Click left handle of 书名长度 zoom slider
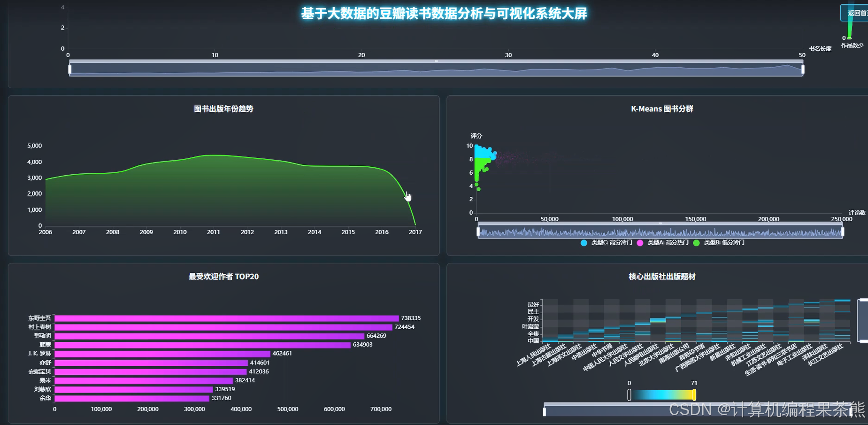868x425 pixels. click(70, 69)
